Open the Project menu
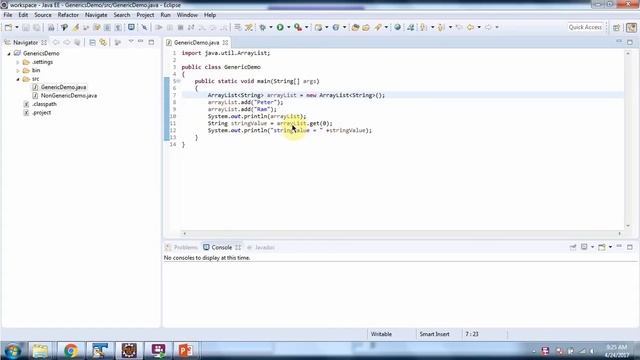 click(145, 15)
